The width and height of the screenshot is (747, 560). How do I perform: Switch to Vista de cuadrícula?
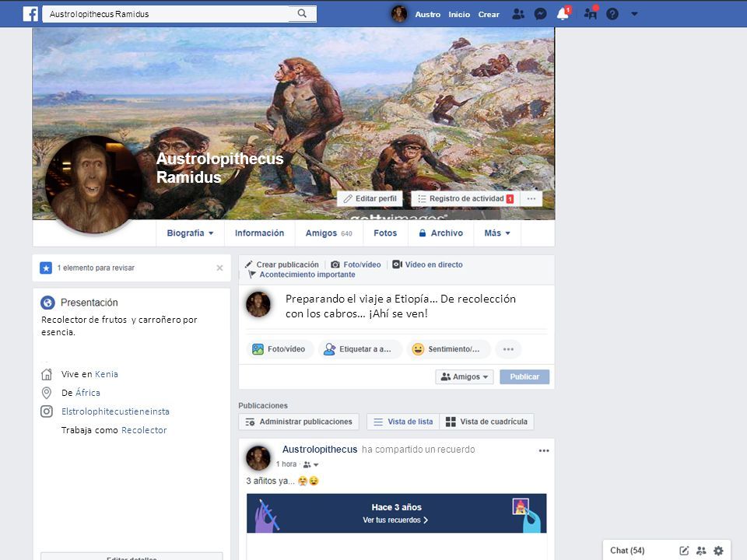[x=486, y=422]
